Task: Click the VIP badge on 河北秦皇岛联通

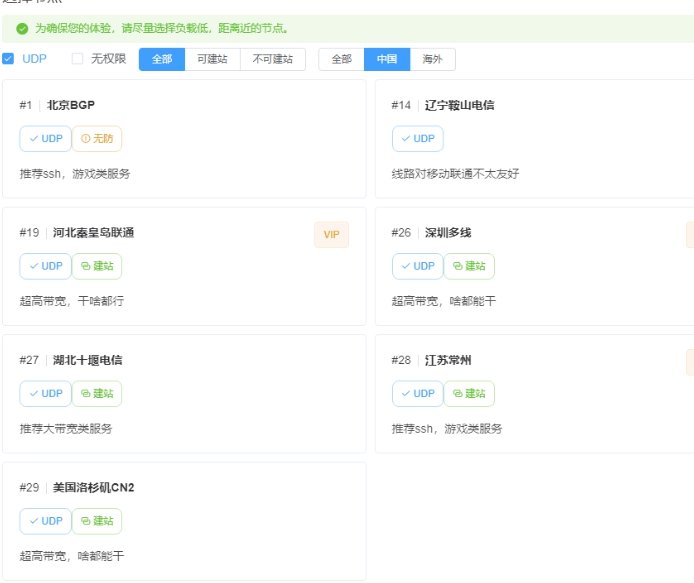Action: pos(331,234)
